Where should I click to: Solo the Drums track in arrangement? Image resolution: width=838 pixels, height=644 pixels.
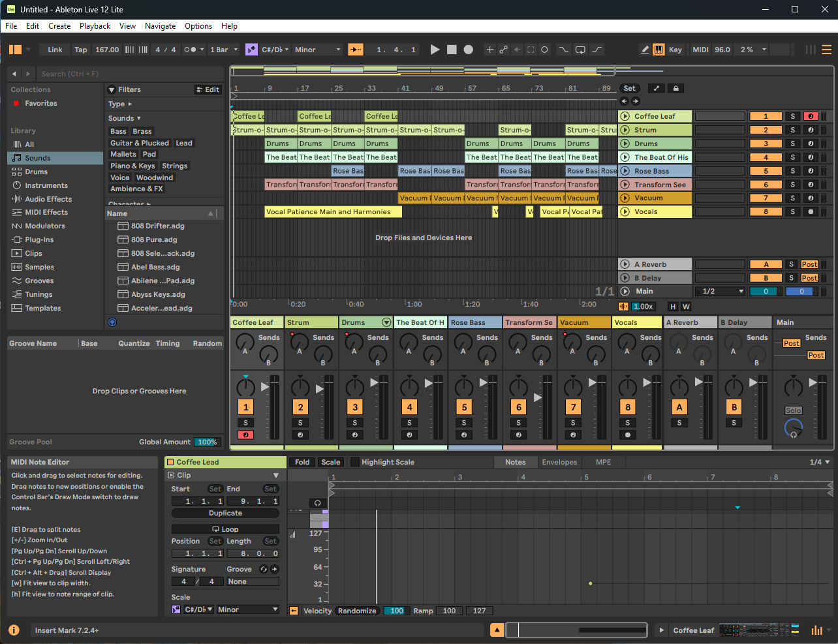[792, 144]
